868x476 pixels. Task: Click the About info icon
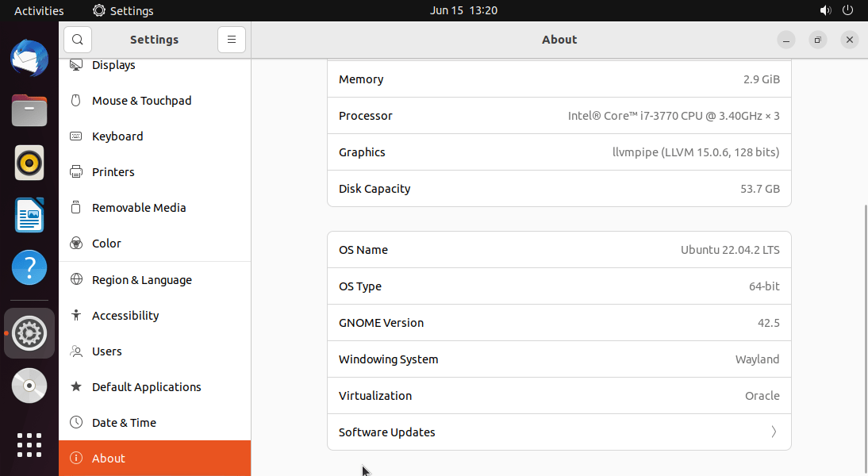click(x=76, y=458)
